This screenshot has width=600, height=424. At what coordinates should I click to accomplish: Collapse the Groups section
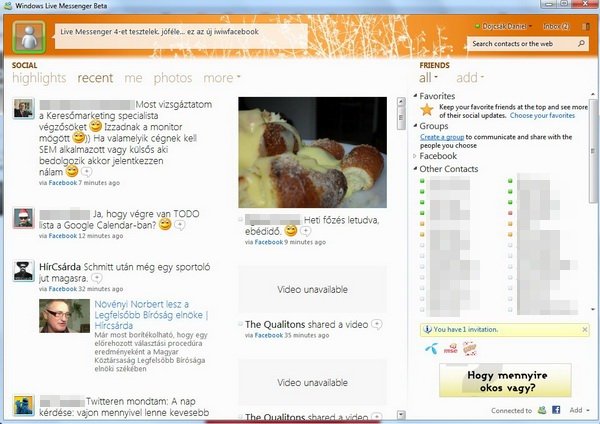pos(416,126)
